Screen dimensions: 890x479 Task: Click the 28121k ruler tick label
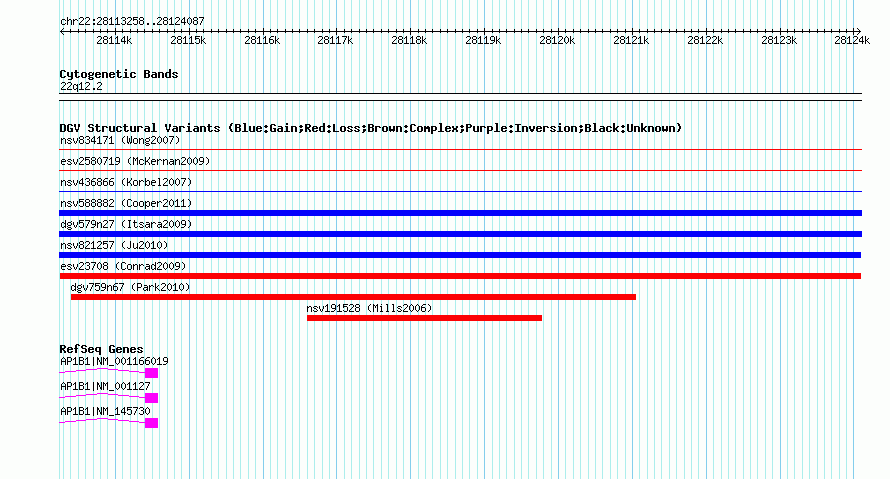631,40
